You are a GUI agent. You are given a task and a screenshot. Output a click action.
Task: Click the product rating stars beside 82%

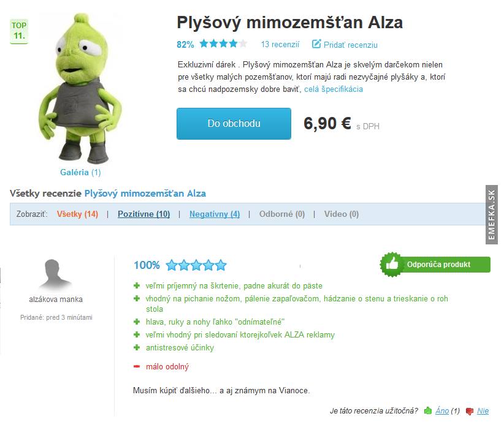click(223, 43)
